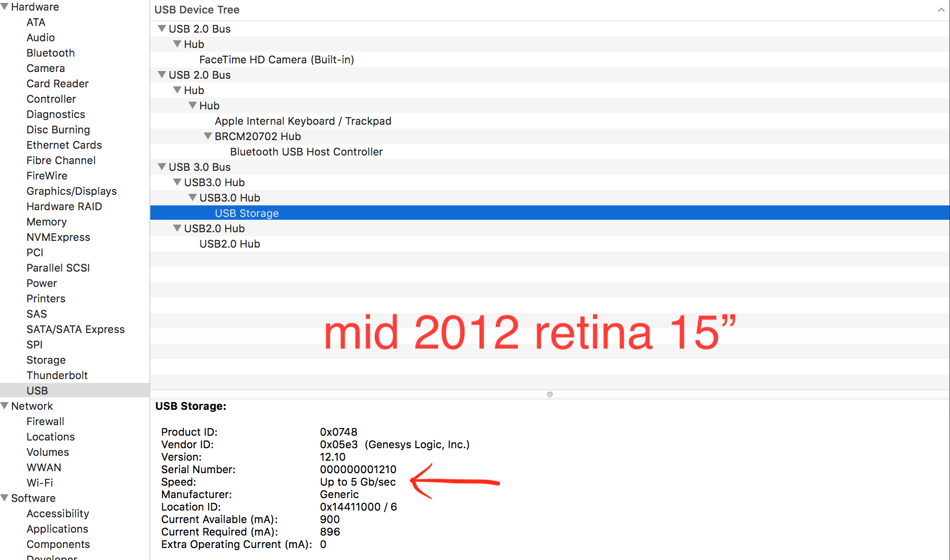Collapse the USB2.0 Hub parent triangle
950x560 pixels.
click(x=177, y=228)
